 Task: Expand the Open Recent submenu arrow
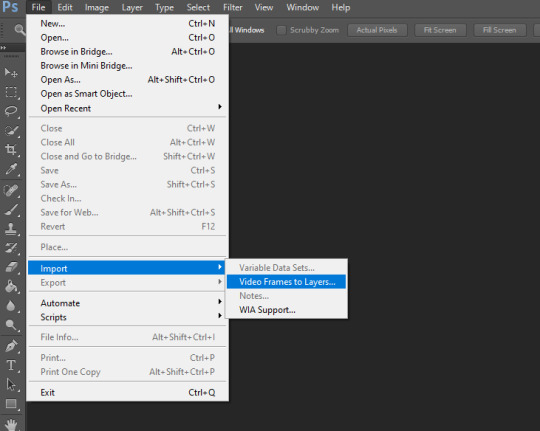pyautogui.click(x=220, y=107)
